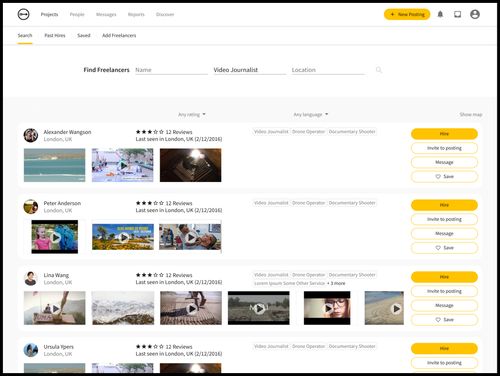Click star rating for Lina Wang
Screen dimensions: 500x376
click(x=150, y=275)
